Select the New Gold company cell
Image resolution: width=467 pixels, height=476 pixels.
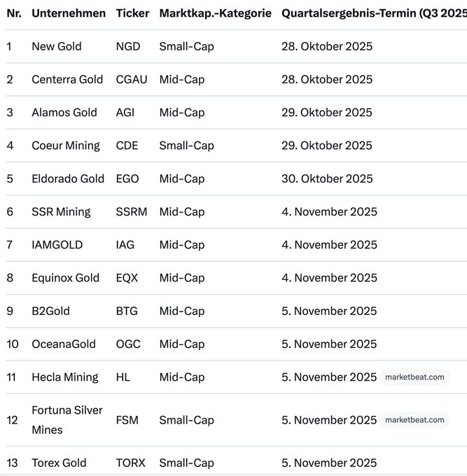click(57, 46)
